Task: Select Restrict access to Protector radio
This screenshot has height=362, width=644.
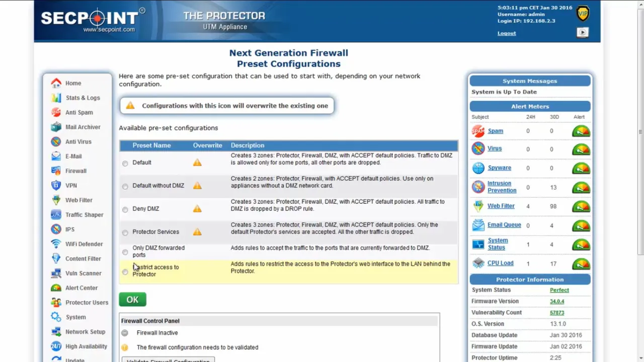Action: pos(125,272)
